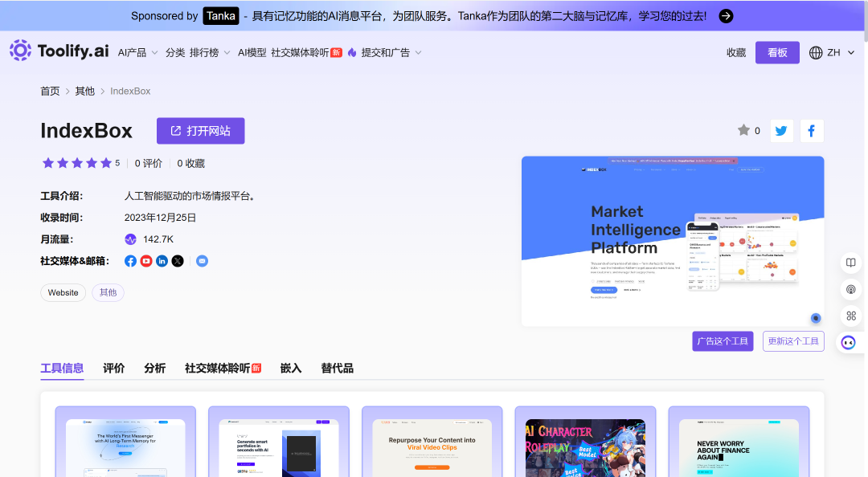Click the 打开网站 button
Viewport: 868px width, 477px height.
pyautogui.click(x=200, y=131)
